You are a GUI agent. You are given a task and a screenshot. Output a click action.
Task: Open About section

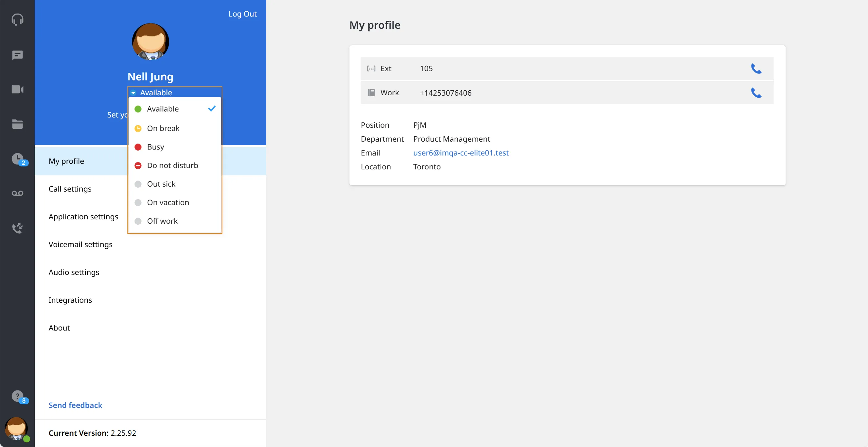(150, 328)
